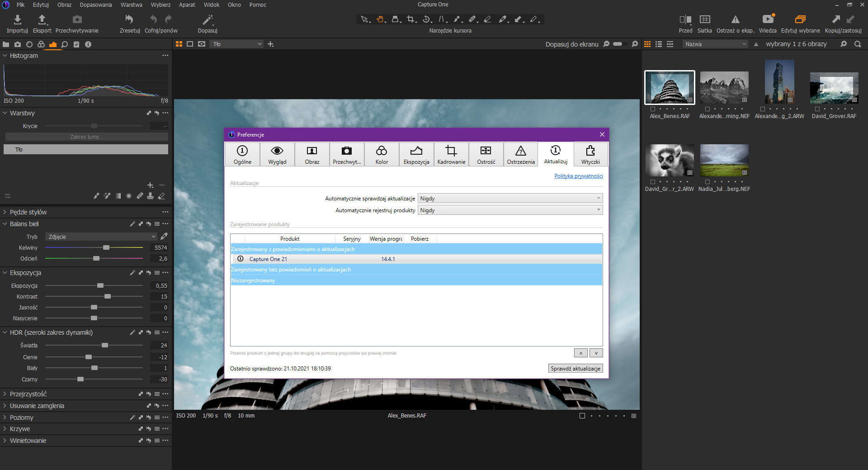Viewport: 868px width, 470px height.
Task: Expand the Krzywe panel
Action: 5,429
